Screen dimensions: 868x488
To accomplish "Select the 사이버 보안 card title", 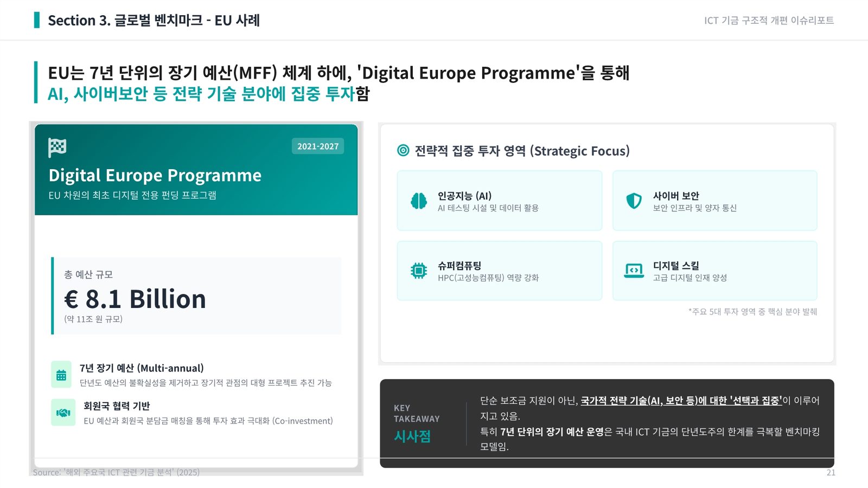I will pyautogui.click(x=676, y=196).
